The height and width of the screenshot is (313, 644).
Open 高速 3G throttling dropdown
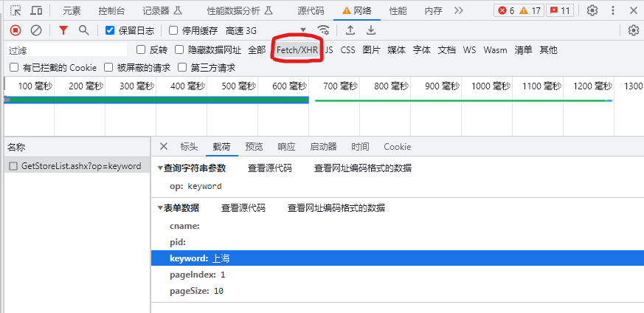click(x=266, y=30)
